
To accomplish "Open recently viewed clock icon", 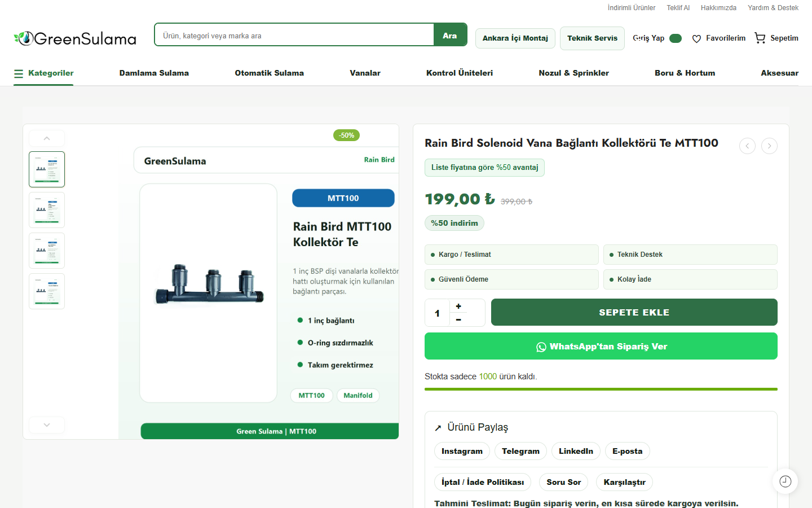I will tap(785, 481).
